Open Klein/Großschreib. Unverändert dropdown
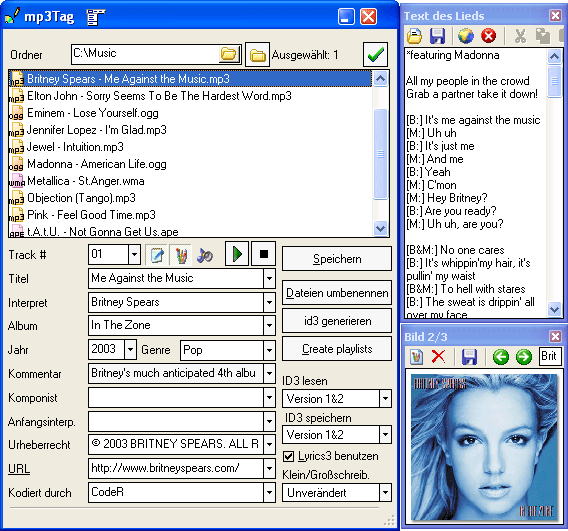 [385, 493]
